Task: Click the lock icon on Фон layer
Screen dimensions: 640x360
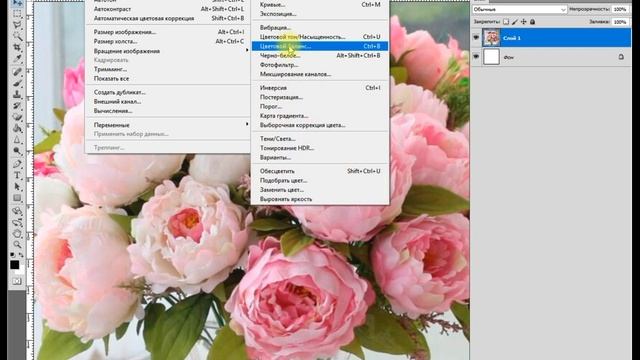Action: tap(621, 57)
